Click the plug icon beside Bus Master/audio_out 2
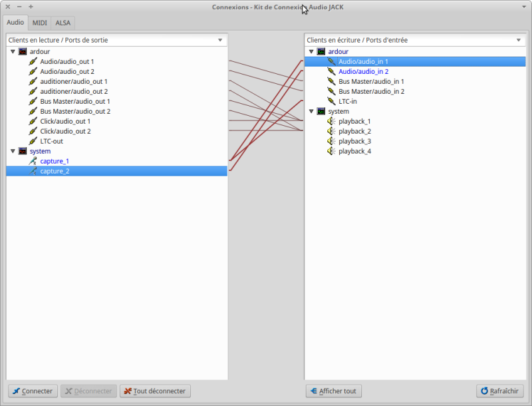This screenshot has width=532, height=406. pos(33,111)
